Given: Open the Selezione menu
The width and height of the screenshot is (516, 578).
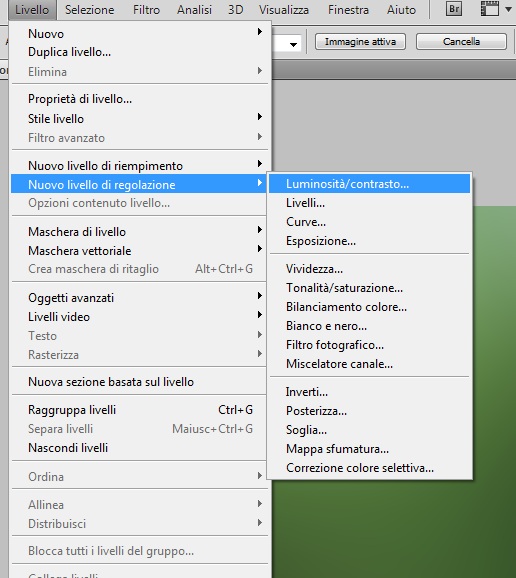Looking at the screenshot, I should tap(90, 10).
